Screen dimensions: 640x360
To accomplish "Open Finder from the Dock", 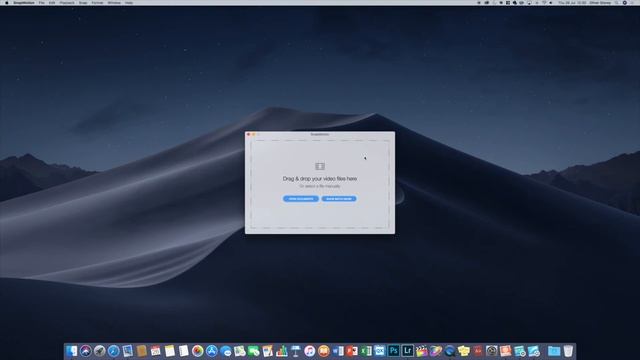I will pos(71,351).
